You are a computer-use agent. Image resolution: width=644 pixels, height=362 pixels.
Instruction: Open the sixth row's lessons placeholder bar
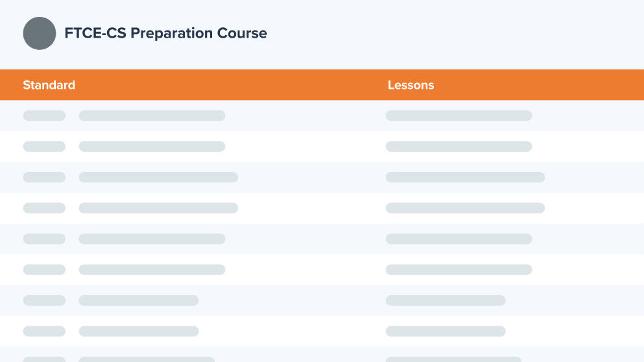pyautogui.click(x=459, y=269)
